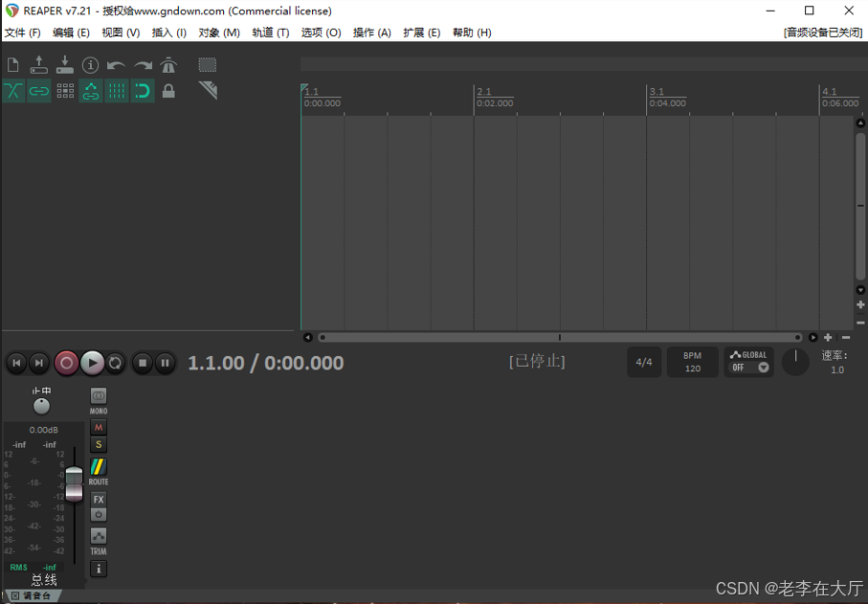
Task: Open the 对象 (M) menu
Action: 219,33
